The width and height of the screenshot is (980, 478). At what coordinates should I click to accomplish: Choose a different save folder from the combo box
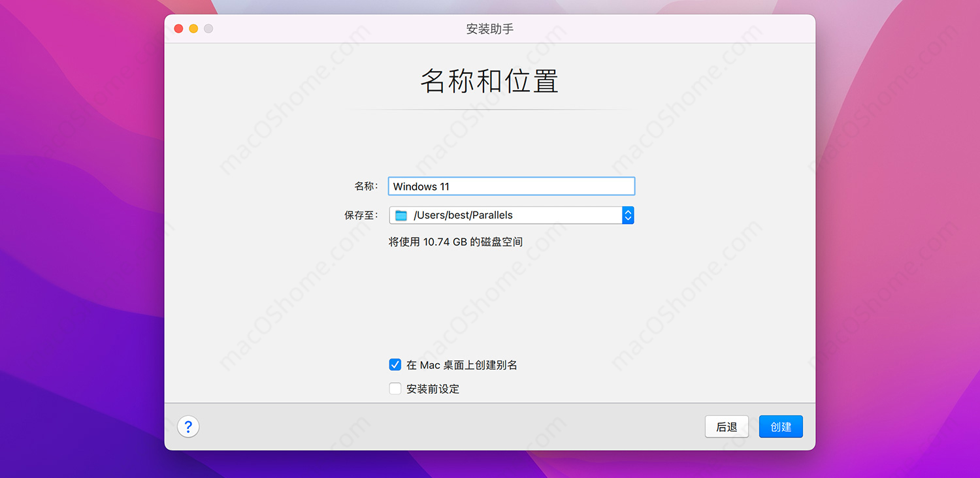pos(511,215)
